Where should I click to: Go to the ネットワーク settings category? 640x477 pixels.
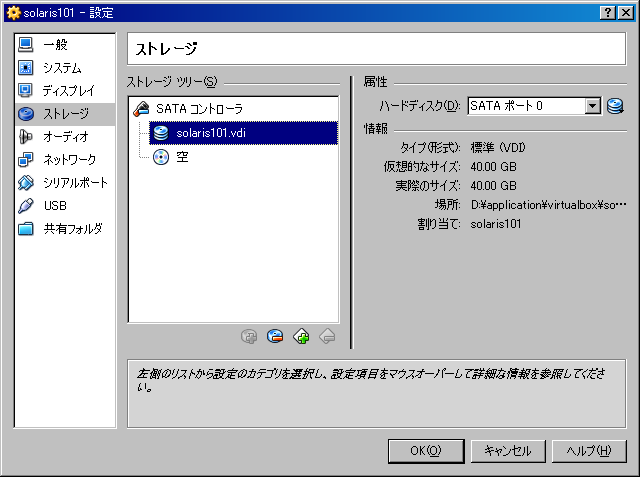coord(65,160)
